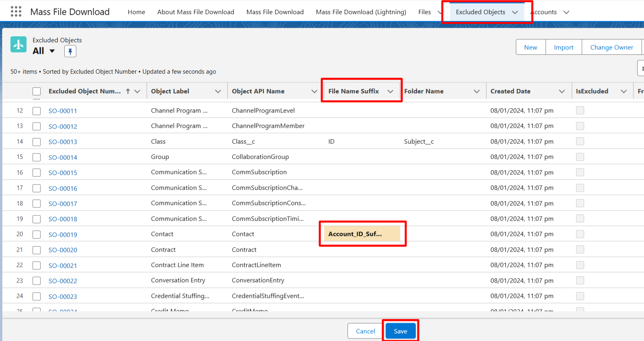Click the Conversation Entry label cell
This screenshot has width=644, height=341.
coord(178,280)
